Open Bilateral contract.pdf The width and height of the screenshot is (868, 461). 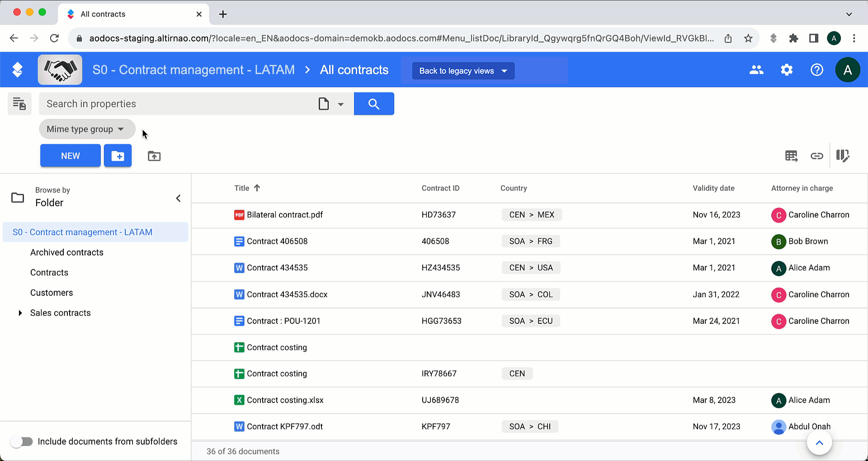coord(285,215)
